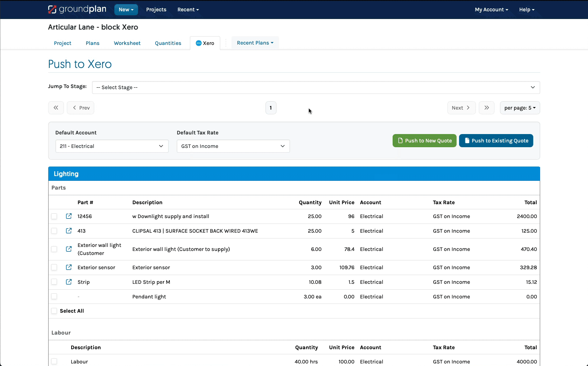Check the checkbox for the Pendant light row
Screen dimensions: 588x366
[x=54, y=296]
